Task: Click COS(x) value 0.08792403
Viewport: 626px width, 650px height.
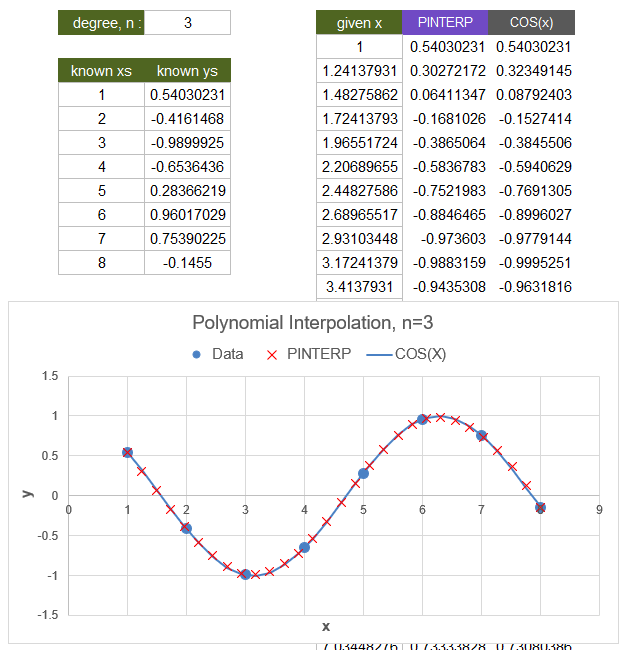Action: coord(534,95)
